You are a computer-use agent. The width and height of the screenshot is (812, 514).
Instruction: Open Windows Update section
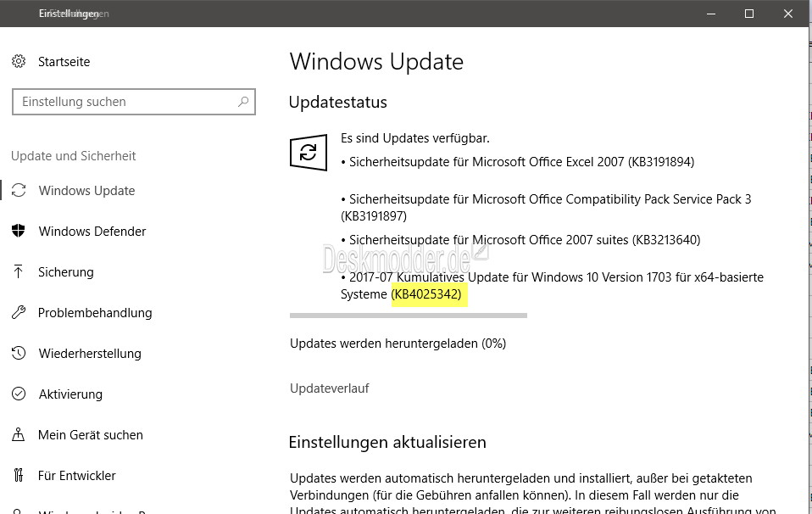coord(86,191)
